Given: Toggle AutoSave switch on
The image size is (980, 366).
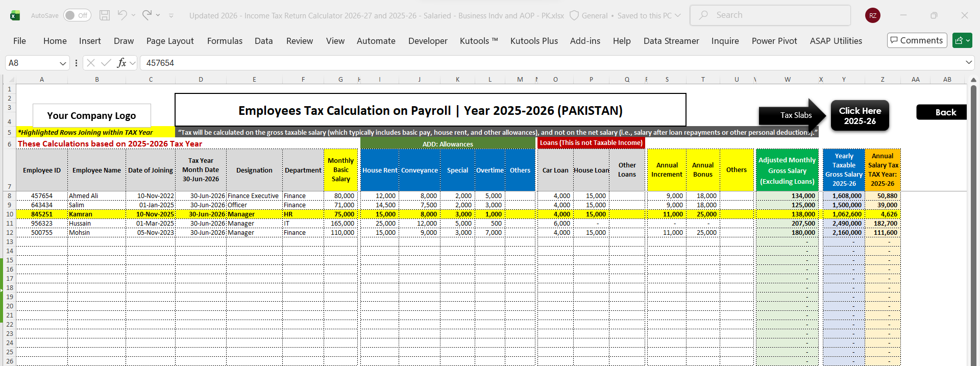Looking at the screenshot, I should 77,15.
